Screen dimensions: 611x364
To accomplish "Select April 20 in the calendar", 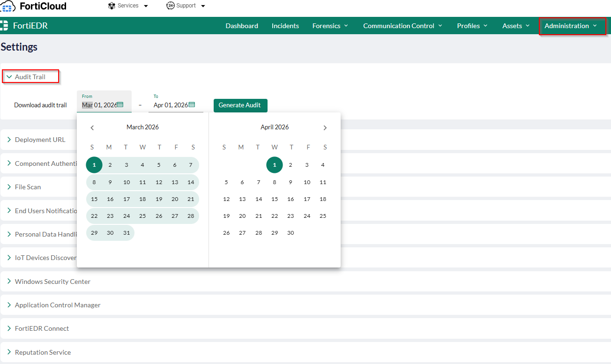I will [x=242, y=216].
